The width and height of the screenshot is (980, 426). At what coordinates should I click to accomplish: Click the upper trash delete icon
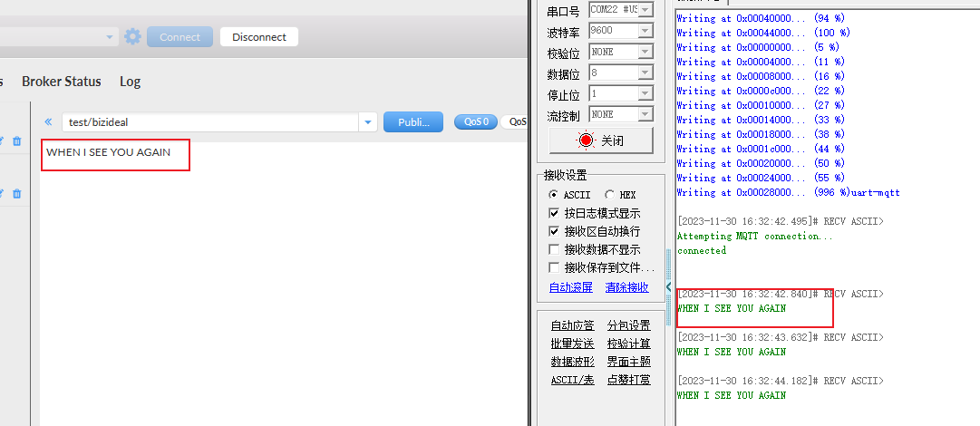16,141
